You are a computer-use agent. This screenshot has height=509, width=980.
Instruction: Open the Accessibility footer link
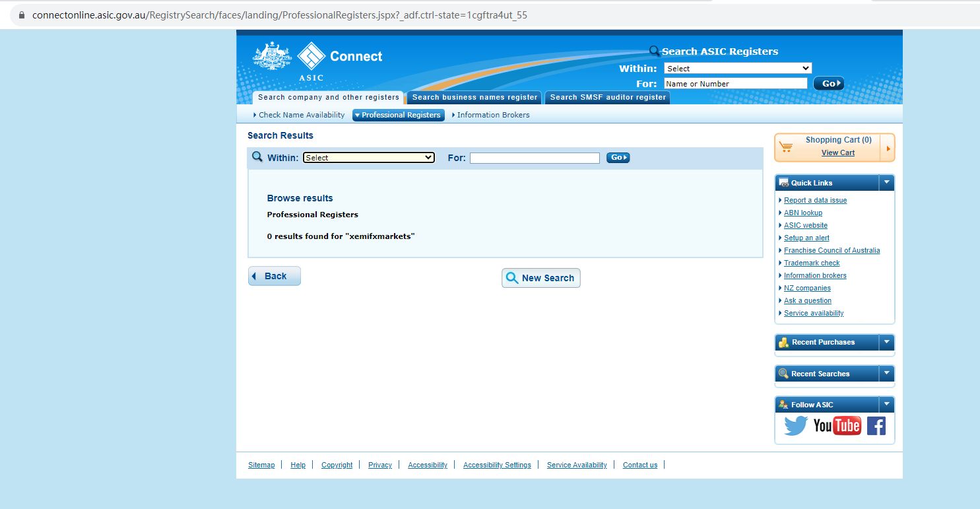(428, 465)
